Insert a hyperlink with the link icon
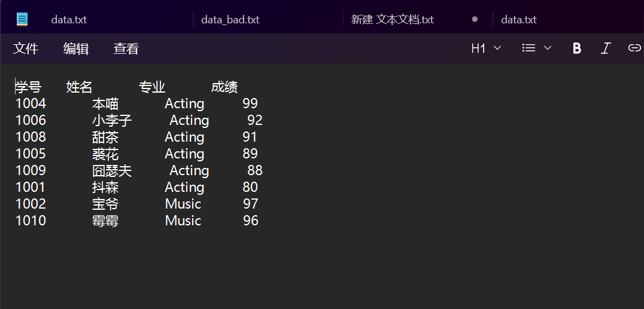The image size is (644, 309). [x=634, y=48]
